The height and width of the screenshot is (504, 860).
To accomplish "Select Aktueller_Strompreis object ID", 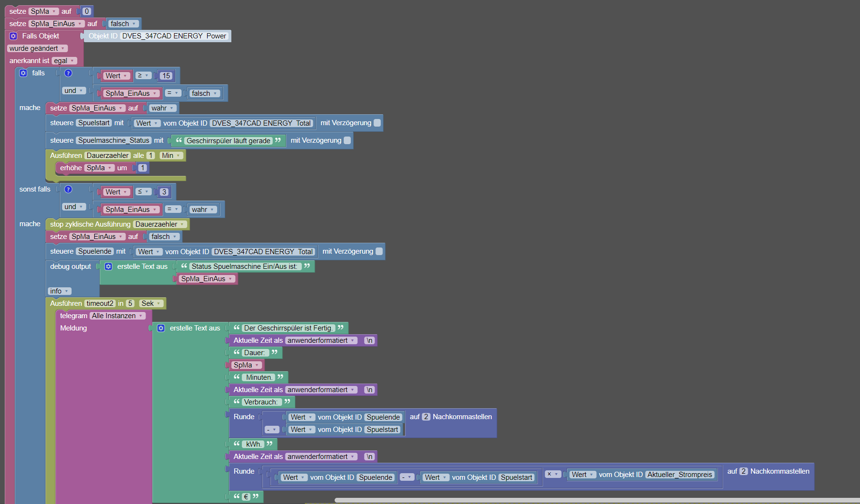I will click(680, 475).
